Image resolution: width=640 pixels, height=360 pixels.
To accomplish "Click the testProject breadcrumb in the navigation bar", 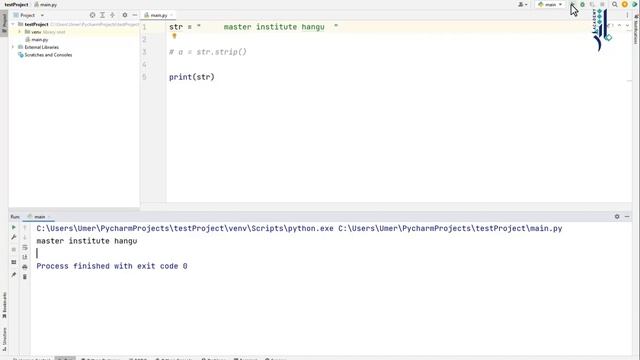I will (x=16, y=4).
